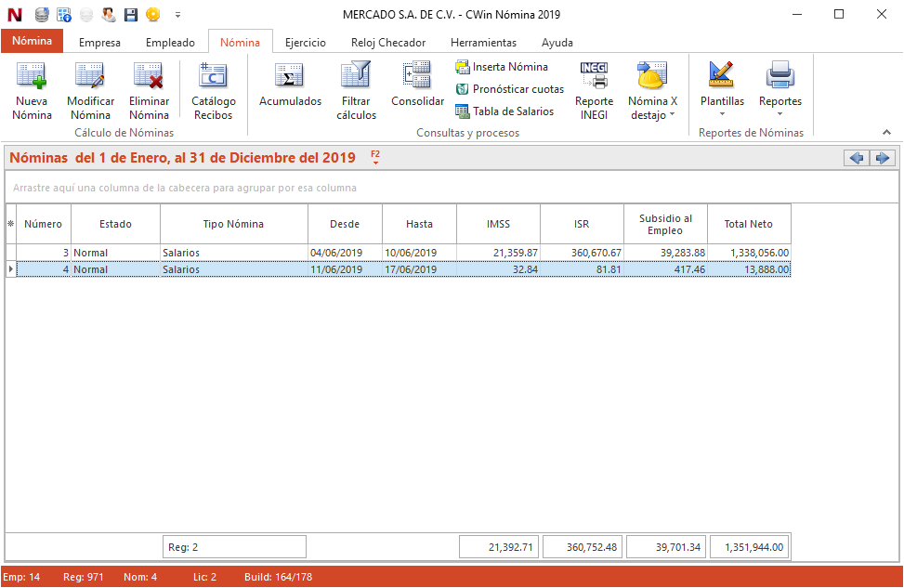Click Pronósticar cuotas button

tap(510, 89)
